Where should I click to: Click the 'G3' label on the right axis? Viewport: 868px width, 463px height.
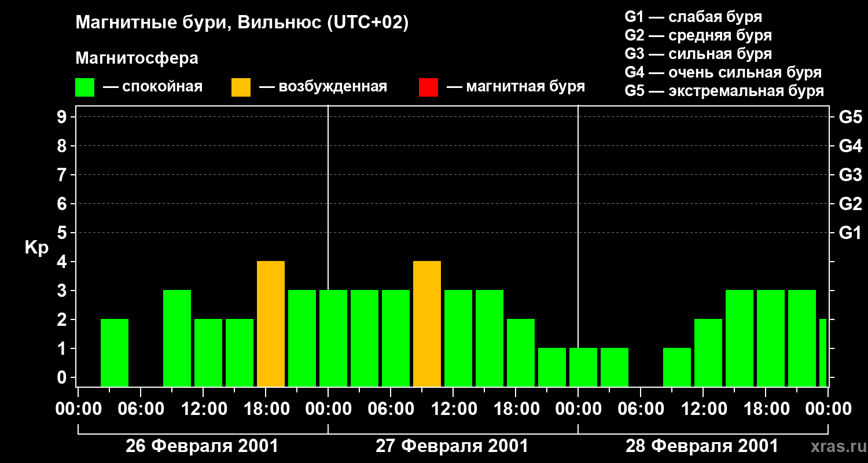[x=850, y=175]
